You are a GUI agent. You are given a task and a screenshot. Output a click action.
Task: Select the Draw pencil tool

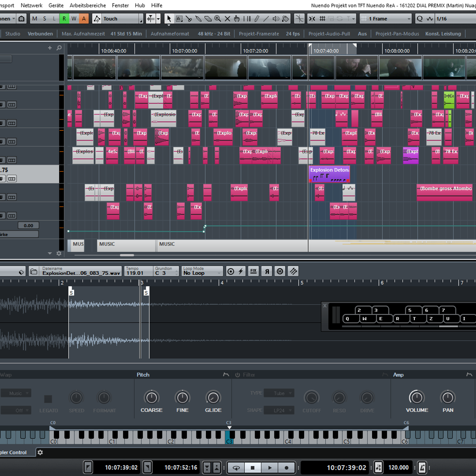point(257,19)
